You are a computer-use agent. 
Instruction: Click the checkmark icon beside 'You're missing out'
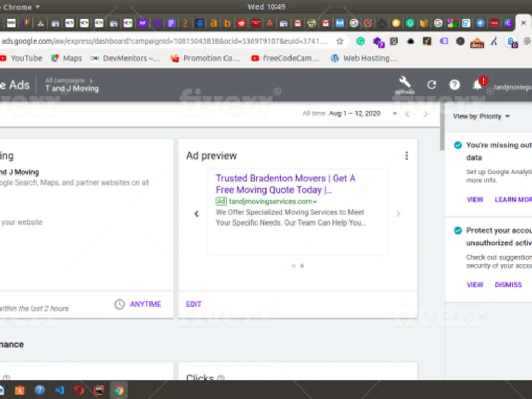pos(458,145)
